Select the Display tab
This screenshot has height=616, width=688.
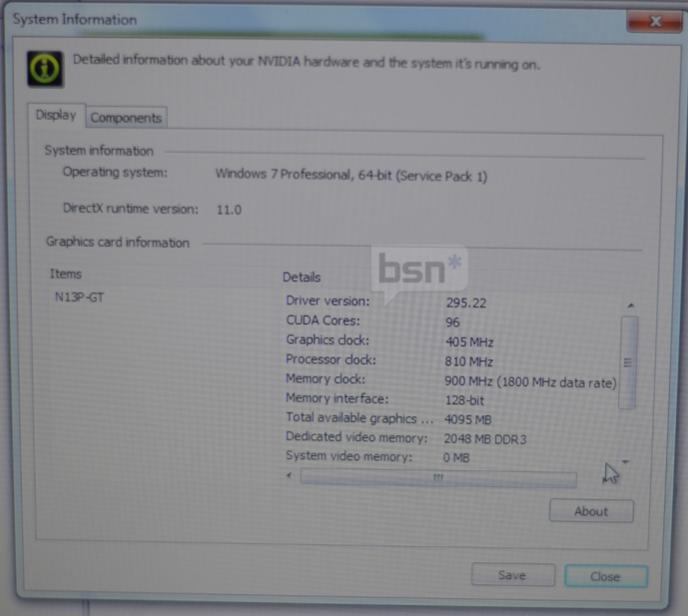coord(56,115)
